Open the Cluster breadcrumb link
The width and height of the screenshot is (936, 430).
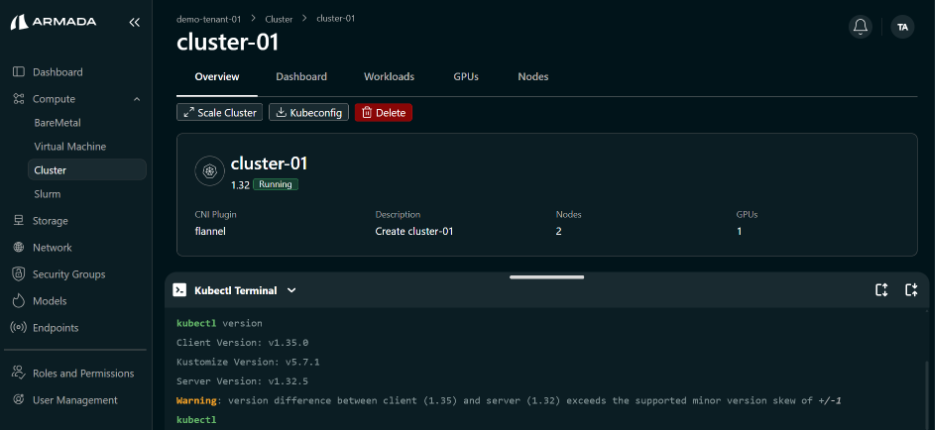coord(279,19)
